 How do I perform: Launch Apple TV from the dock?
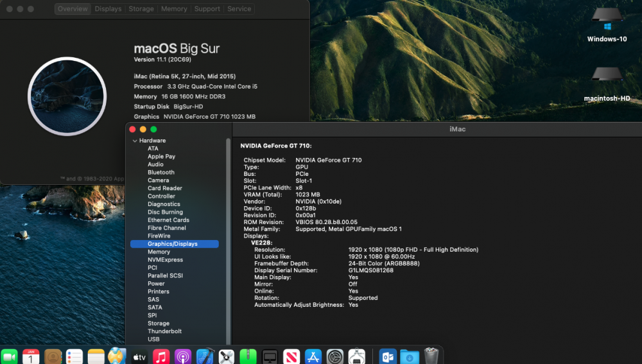pos(139,357)
